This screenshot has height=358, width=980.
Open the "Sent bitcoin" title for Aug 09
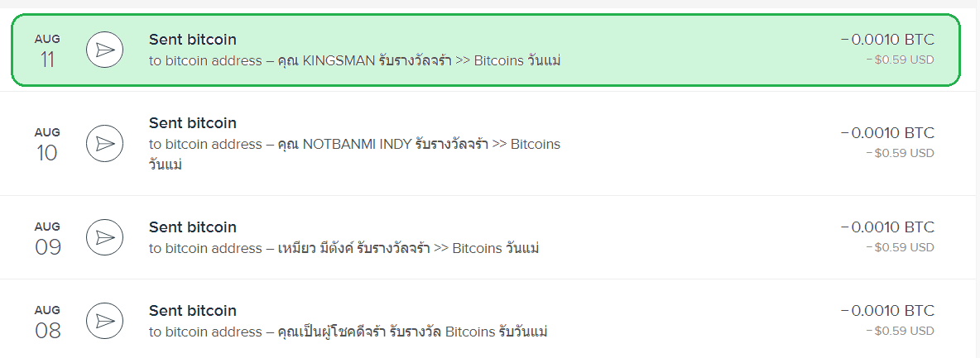[192, 227]
